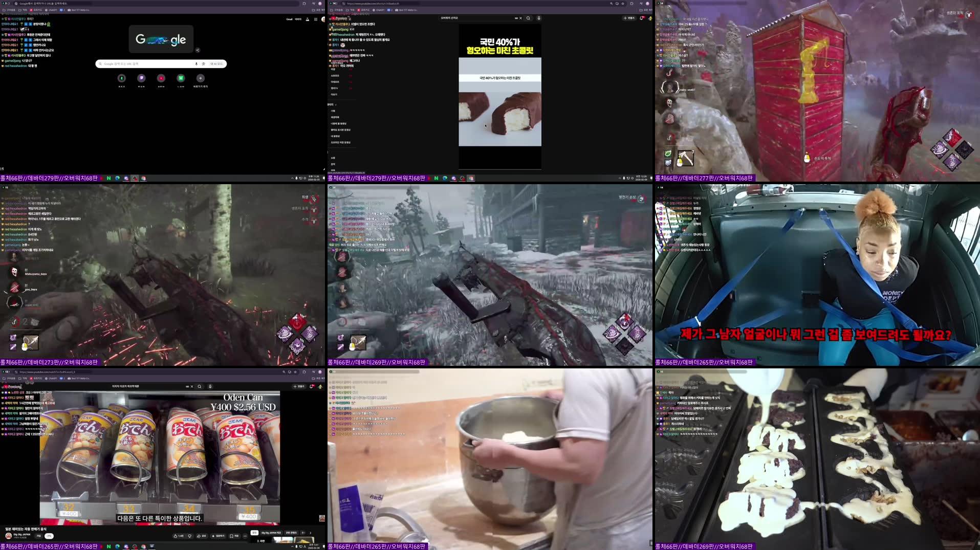Toggle the dislike button under the video
Screen dimensions: 980x550
pyautogui.click(x=189, y=536)
